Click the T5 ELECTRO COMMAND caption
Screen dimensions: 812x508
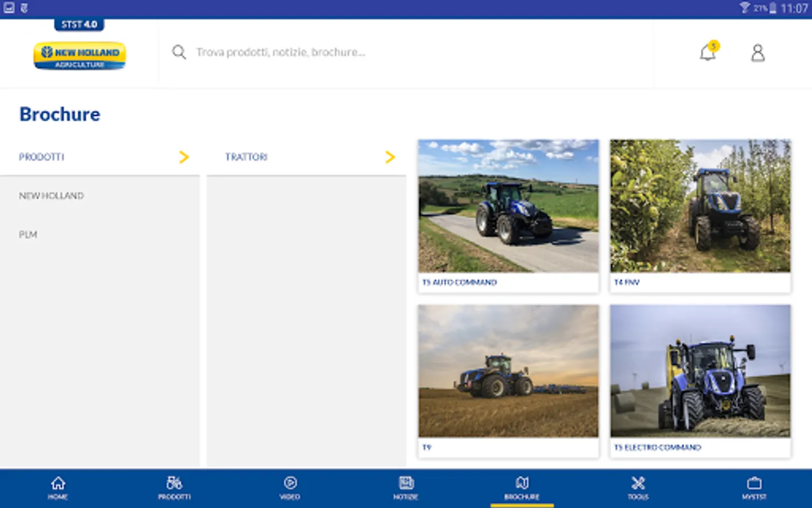point(657,448)
